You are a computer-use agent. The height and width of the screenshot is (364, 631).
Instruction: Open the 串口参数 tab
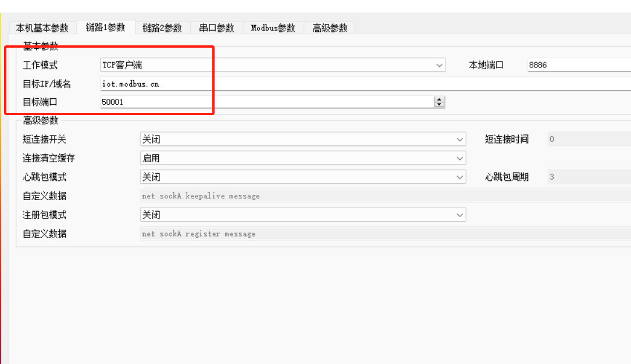point(216,27)
